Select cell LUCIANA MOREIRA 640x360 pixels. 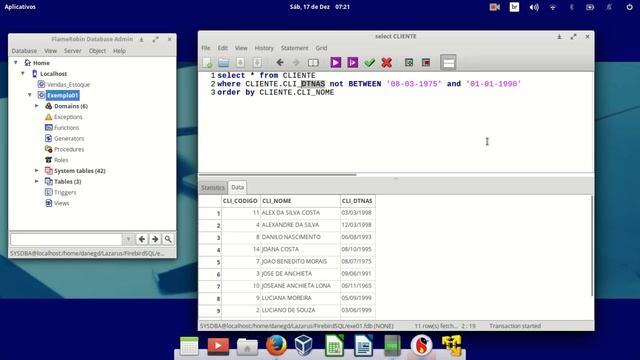[x=300, y=298]
